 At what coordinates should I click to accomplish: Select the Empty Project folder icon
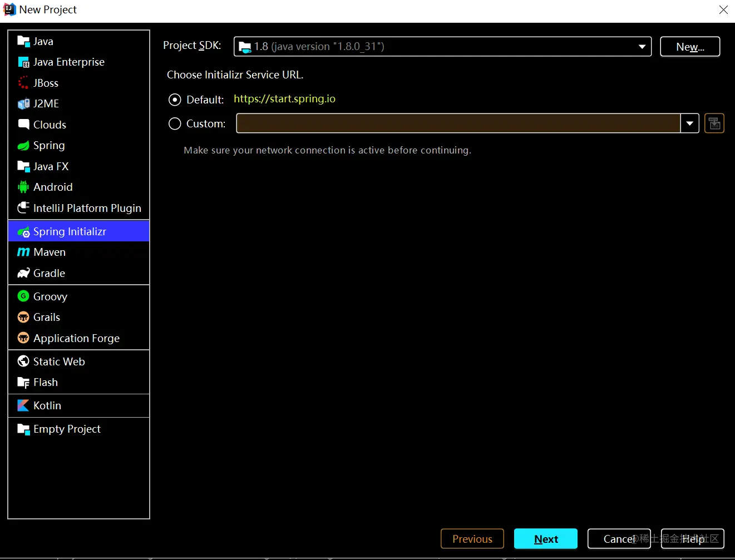click(23, 429)
